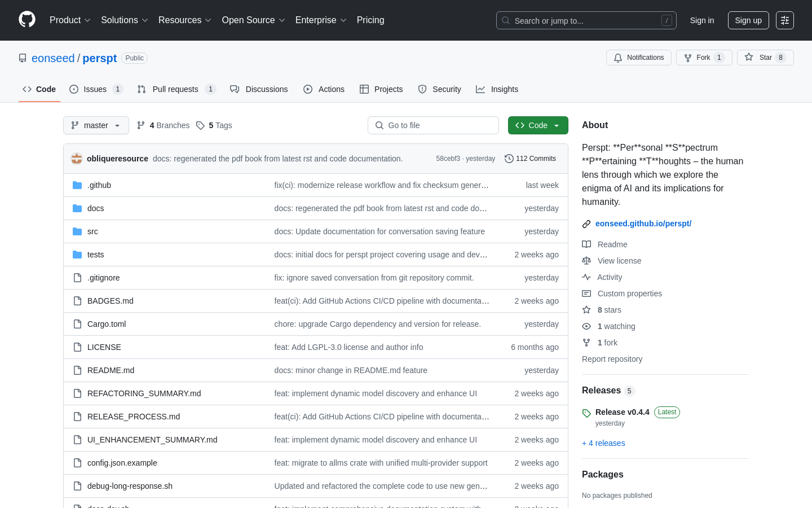Open obliqueresource author profile link
812x508 pixels.
[117, 159]
